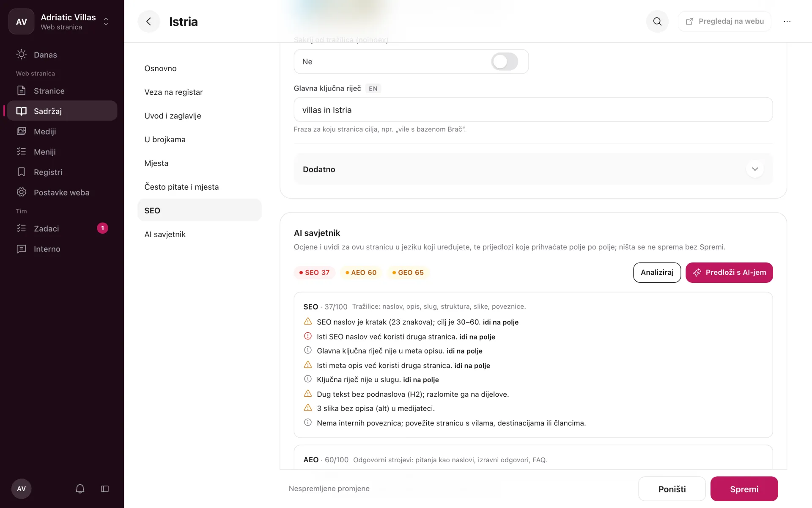Click Pregledaj na webu button
This screenshot has height=508, width=812.
coord(724,22)
